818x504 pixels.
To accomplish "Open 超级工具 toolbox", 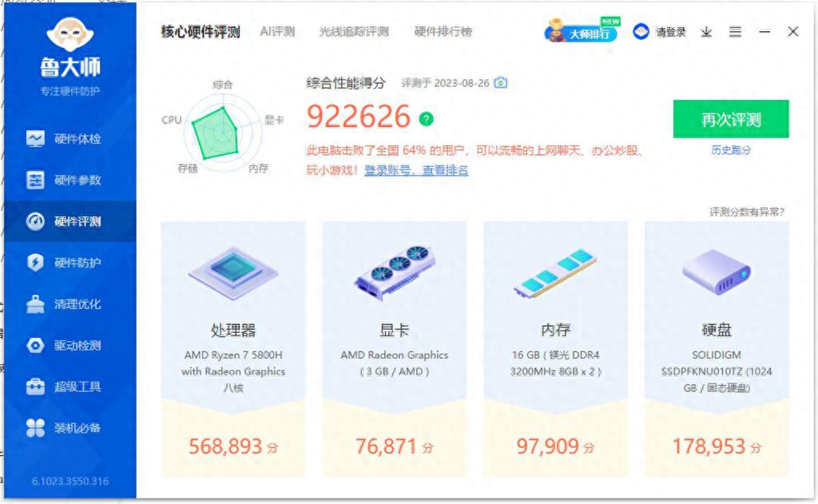I will click(64, 387).
